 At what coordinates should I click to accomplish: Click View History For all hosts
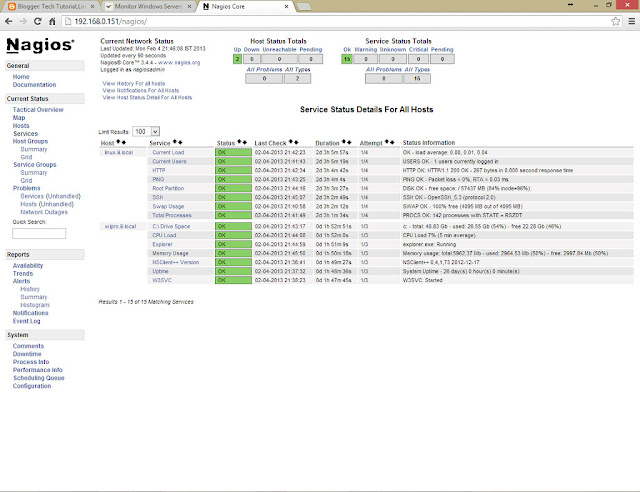click(x=134, y=83)
